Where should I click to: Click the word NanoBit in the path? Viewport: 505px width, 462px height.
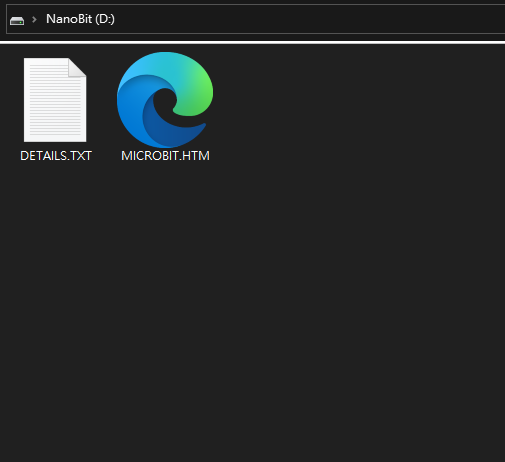pyautogui.click(x=69, y=19)
